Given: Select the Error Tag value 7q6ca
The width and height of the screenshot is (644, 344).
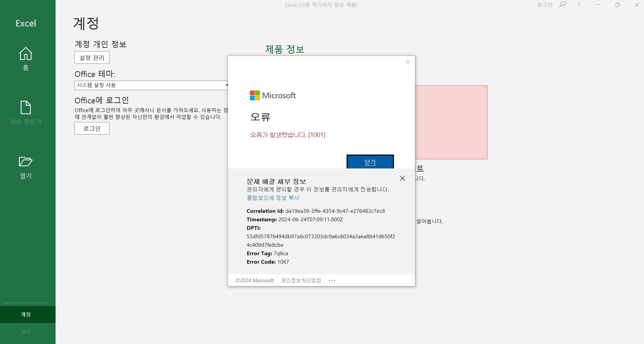Looking at the screenshot, I should [281, 254].
